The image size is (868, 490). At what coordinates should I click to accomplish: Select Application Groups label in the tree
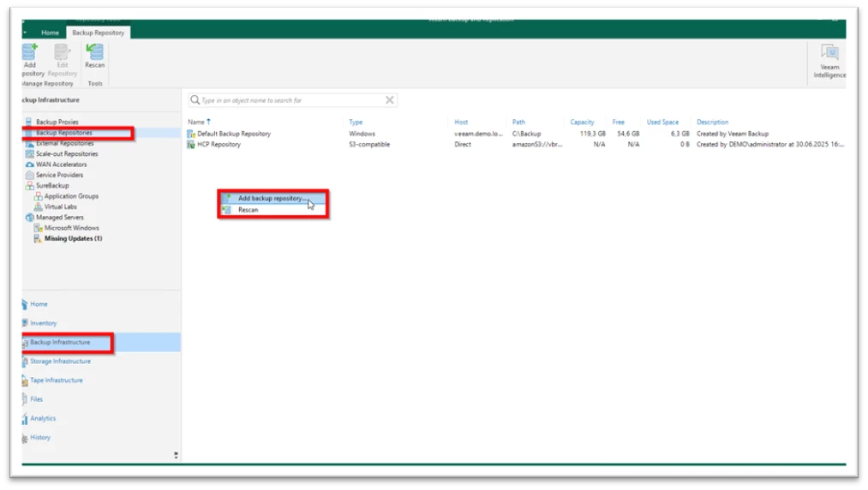[71, 196]
